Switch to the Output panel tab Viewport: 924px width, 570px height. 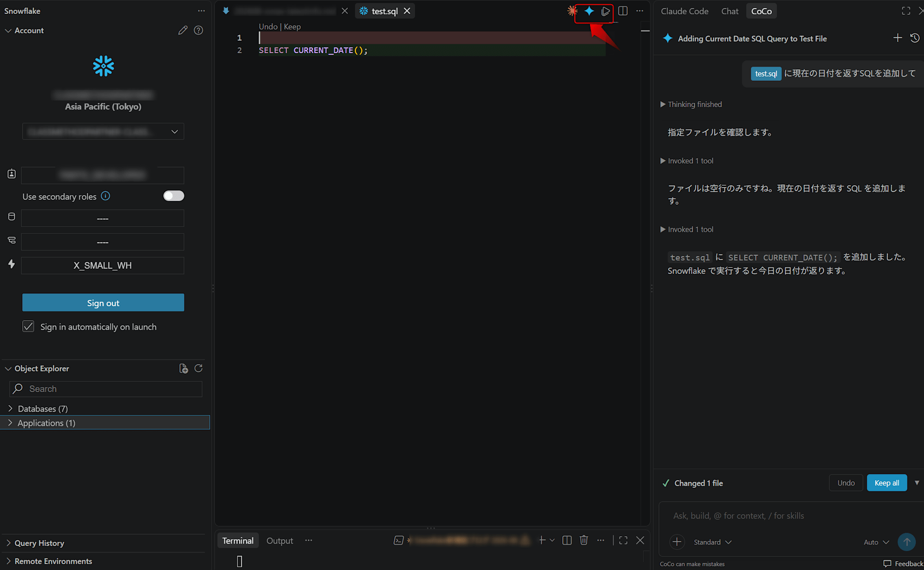(x=280, y=540)
